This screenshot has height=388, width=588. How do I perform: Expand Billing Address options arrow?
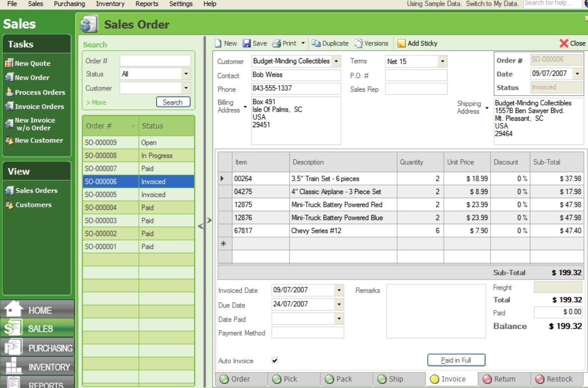(x=245, y=108)
